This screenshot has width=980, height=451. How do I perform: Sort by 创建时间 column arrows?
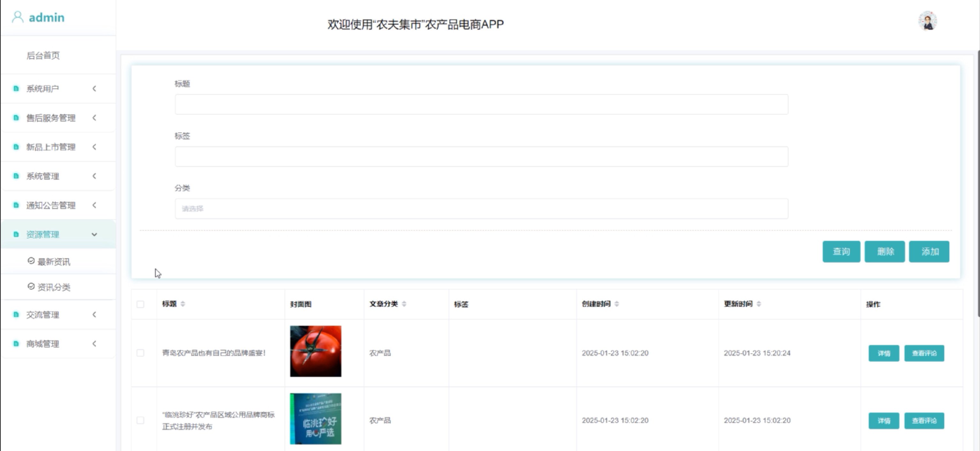(617, 303)
